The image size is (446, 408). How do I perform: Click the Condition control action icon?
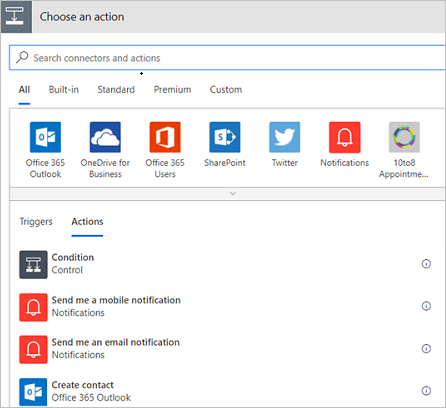tap(33, 265)
